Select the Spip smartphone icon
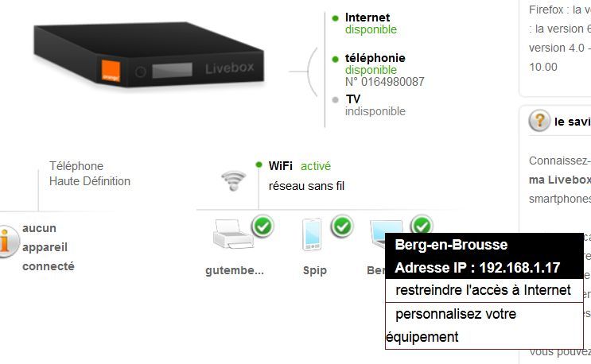Viewport: 591px width, 364px height. (312, 234)
